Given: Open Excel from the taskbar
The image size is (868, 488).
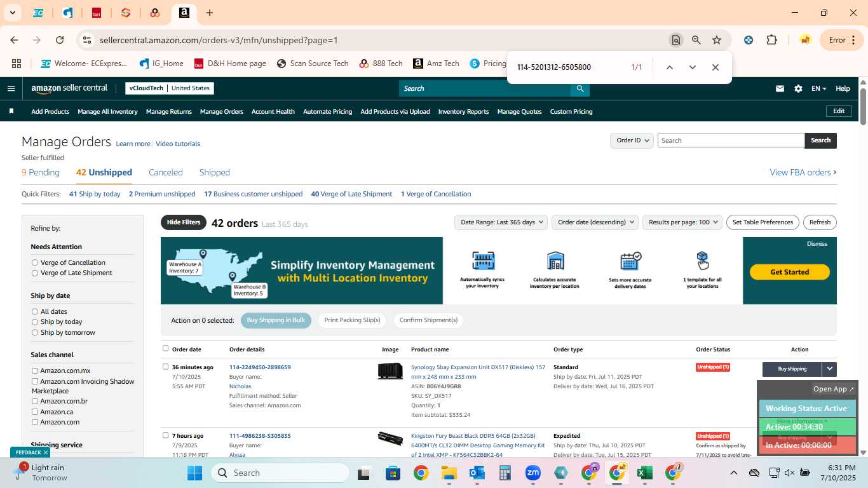Looking at the screenshot, I should click(645, 473).
